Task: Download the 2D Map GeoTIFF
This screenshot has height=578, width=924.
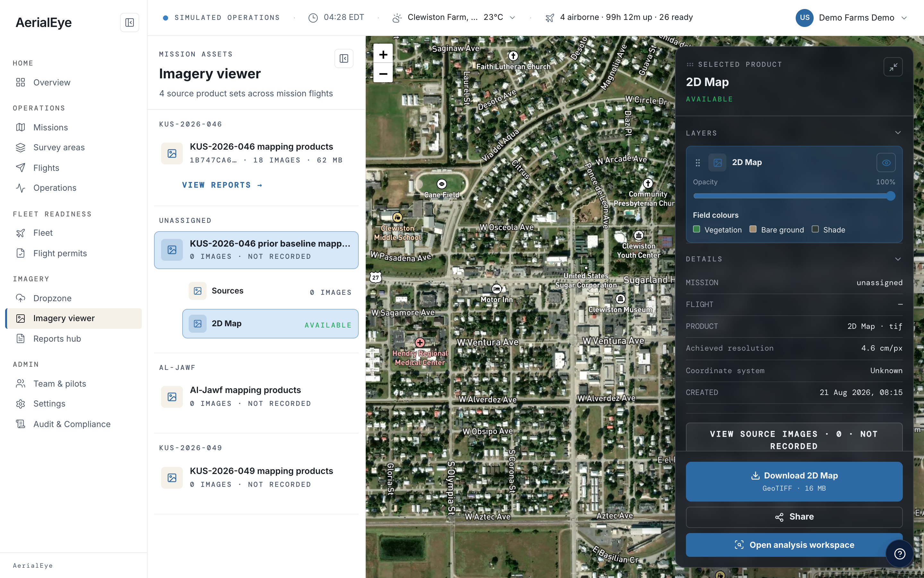Action: click(x=794, y=481)
